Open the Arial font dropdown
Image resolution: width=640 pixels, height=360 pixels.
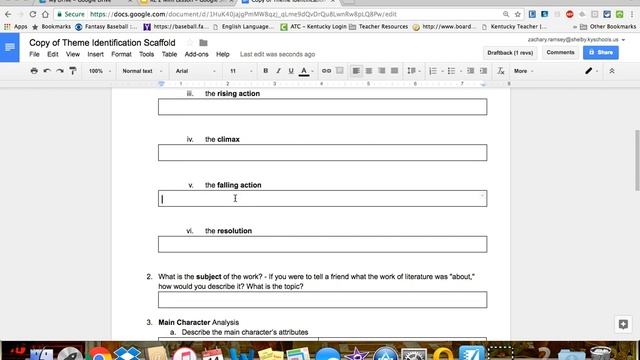(196, 71)
